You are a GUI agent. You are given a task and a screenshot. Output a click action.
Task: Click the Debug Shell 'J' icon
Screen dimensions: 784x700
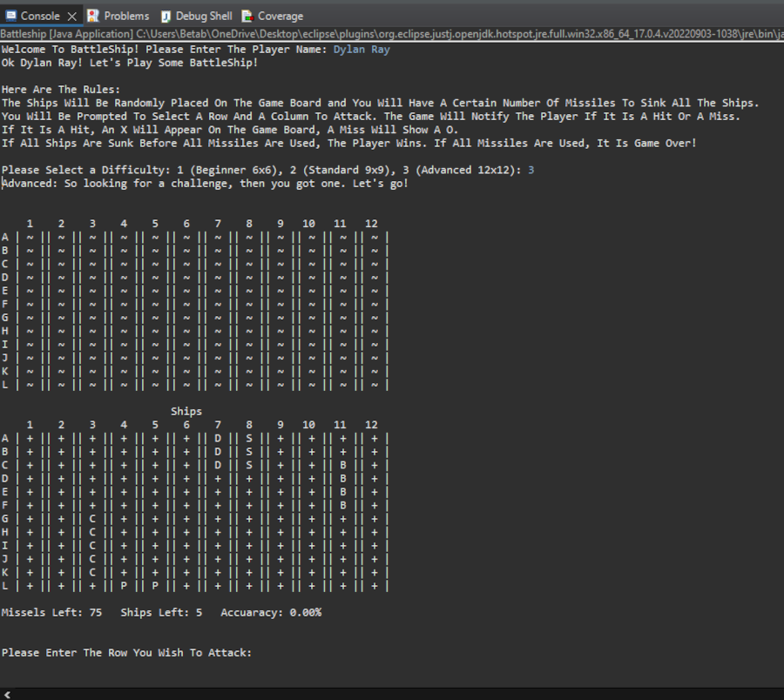(165, 16)
